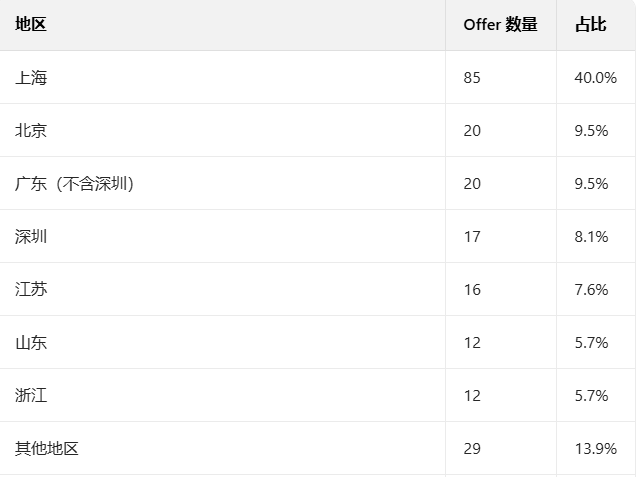The width and height of the screenshot is (636, 477).
Task: Click the offer count 85 for 上海
Action: [x=472, y=78]
